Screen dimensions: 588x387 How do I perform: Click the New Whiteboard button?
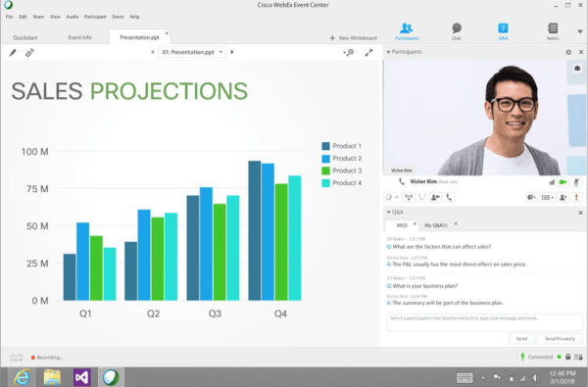point(353,38)
